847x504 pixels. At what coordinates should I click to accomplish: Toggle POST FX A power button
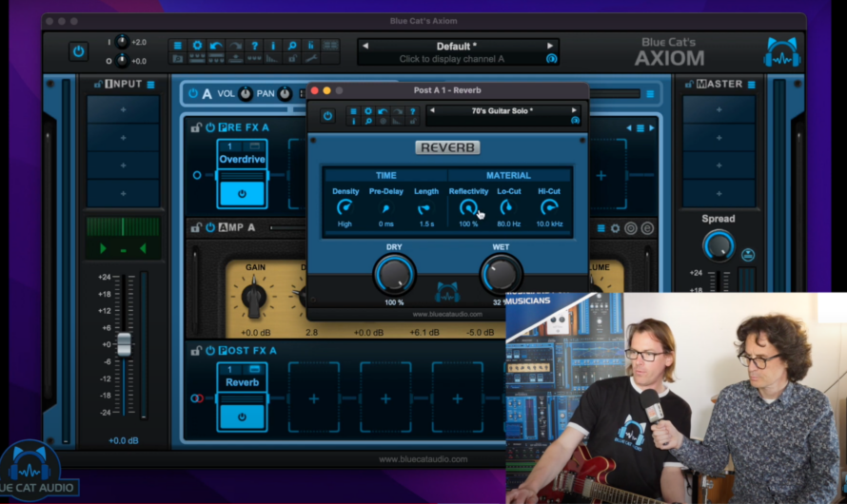point(210,351)
